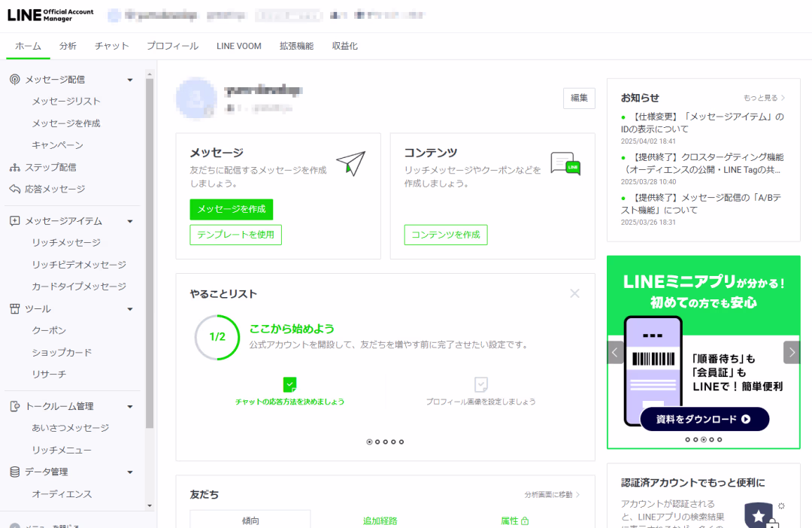Open 【仕様変更】メッセージアイテム announcement

click(702, 123)
